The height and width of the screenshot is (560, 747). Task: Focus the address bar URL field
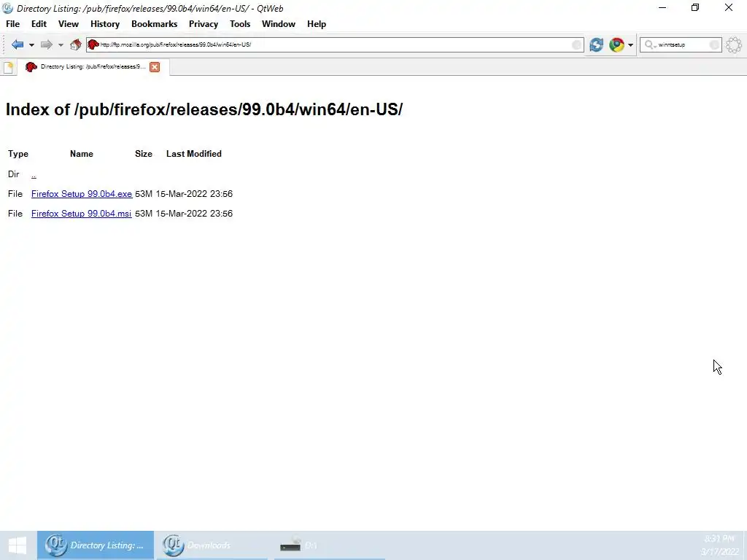tap(335, 44)
